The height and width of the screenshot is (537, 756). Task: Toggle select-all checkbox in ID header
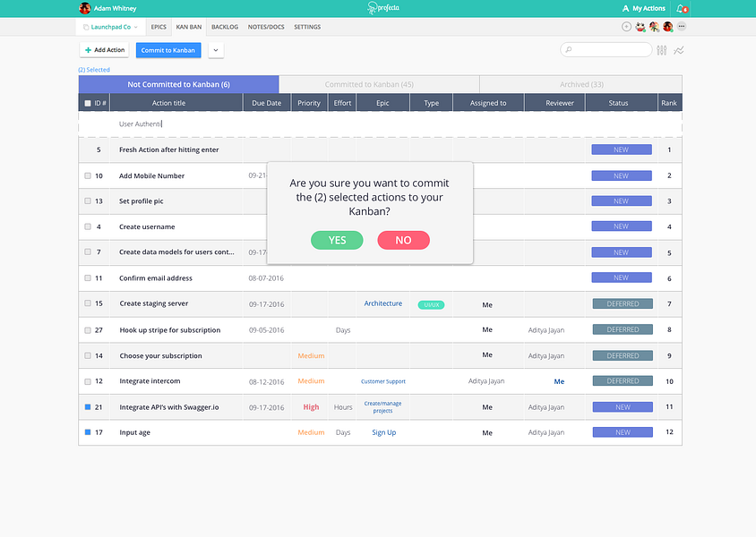point(88,103)
